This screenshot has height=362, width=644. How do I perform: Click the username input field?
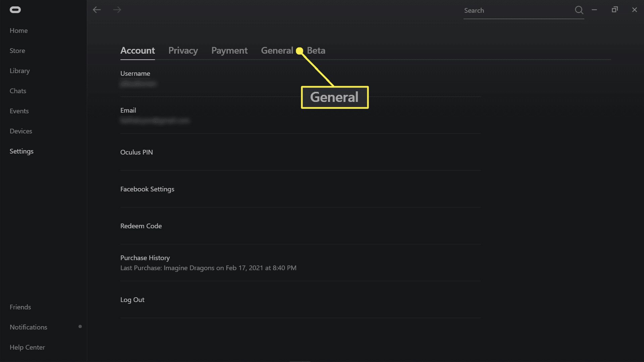[x=139, y=84]
